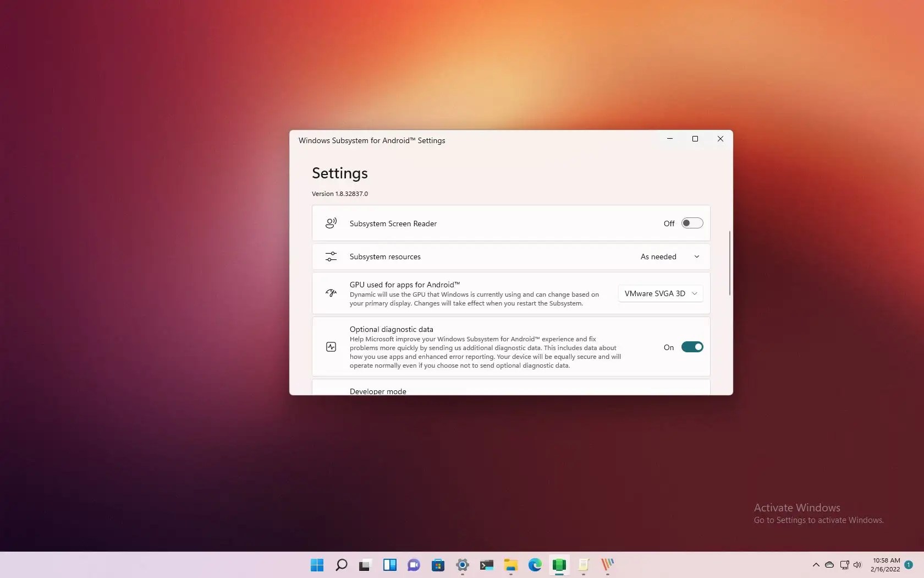This screenshot has width=924, height=578.
Task: Open File Explorer from the taskbar
Action: pos(510,565)
